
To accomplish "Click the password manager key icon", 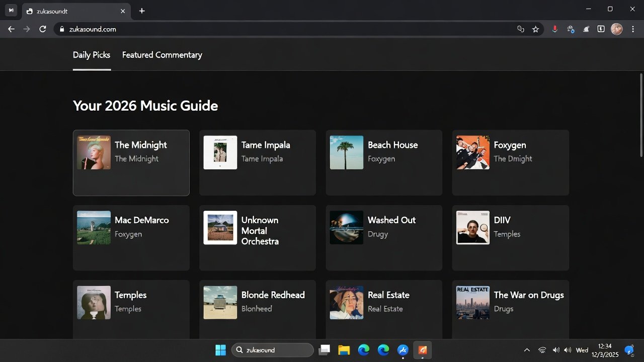I will point(571,29).
